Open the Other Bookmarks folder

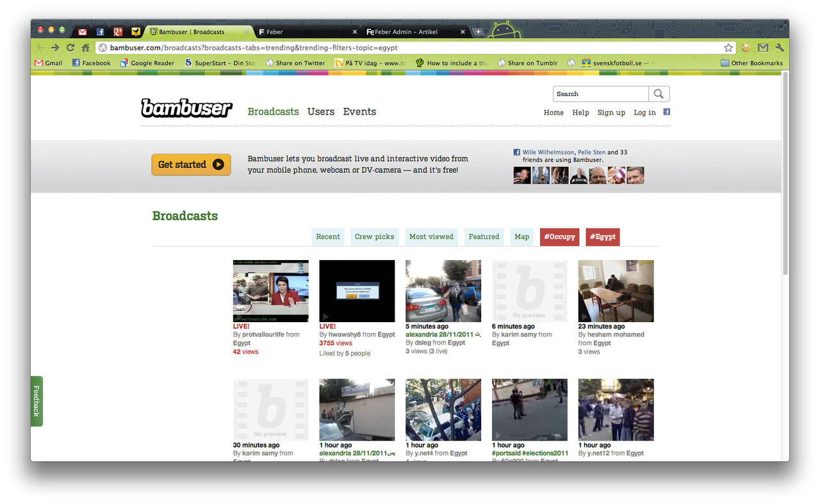[751, 63]
